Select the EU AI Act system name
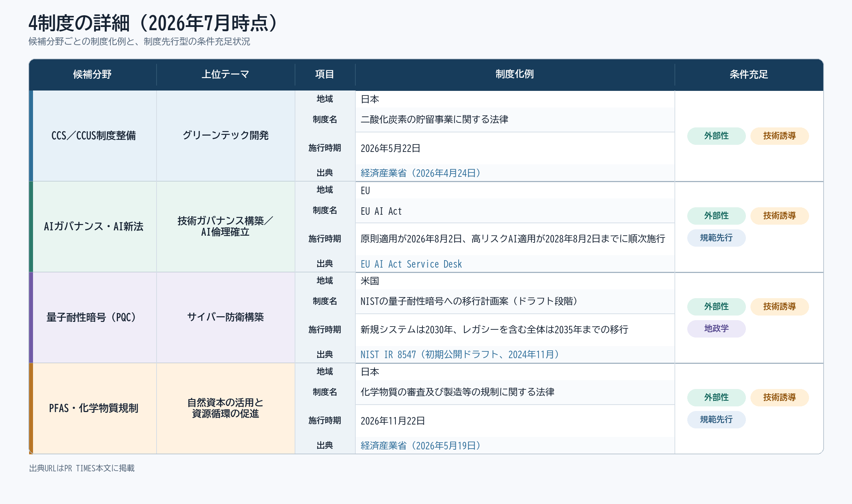This screenshot has width=852, height=504. click(381, 212)
